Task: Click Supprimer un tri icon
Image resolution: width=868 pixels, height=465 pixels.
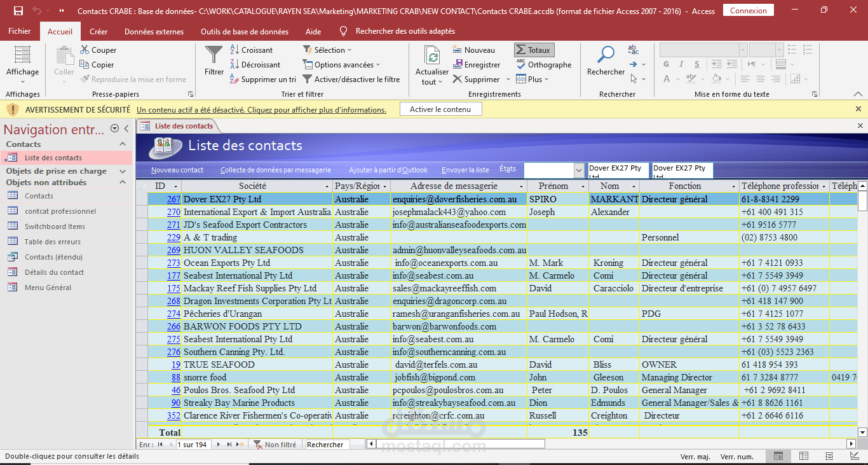Action: point(234,80)
